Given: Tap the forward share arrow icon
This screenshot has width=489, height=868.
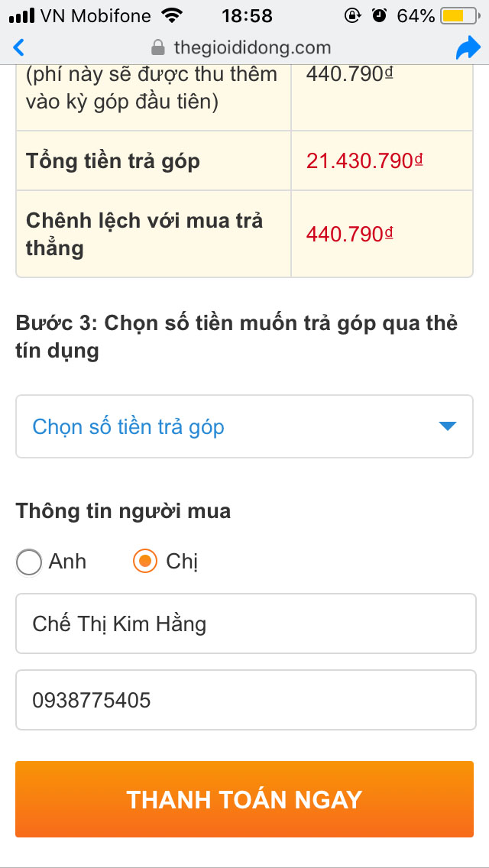Looking at the screenshot, I should [x=468, y=47].
